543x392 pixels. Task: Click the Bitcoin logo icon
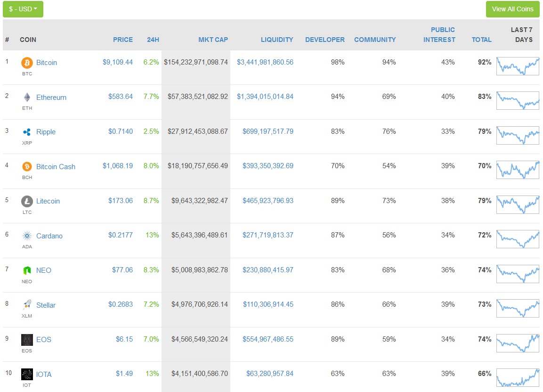pos(27,62)
